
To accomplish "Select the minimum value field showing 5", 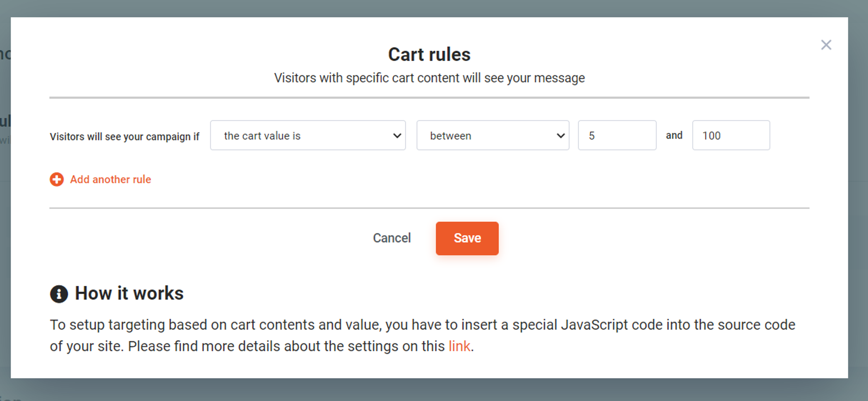I will point(617,135).
